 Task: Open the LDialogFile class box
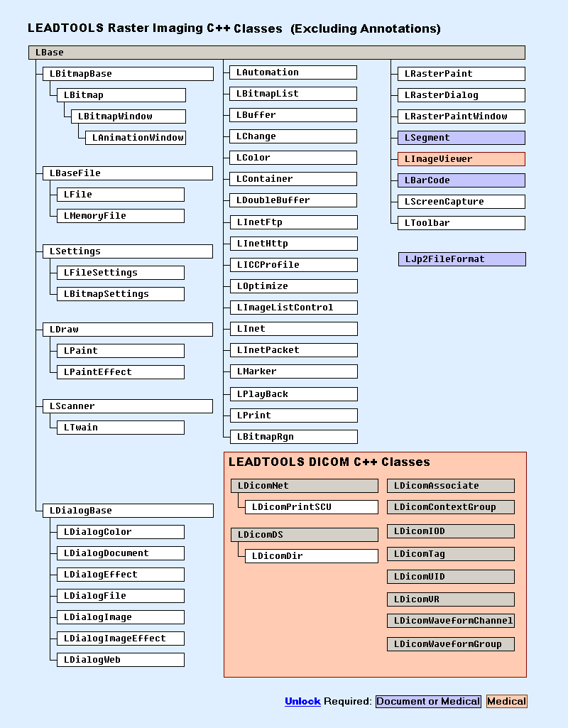121,596
